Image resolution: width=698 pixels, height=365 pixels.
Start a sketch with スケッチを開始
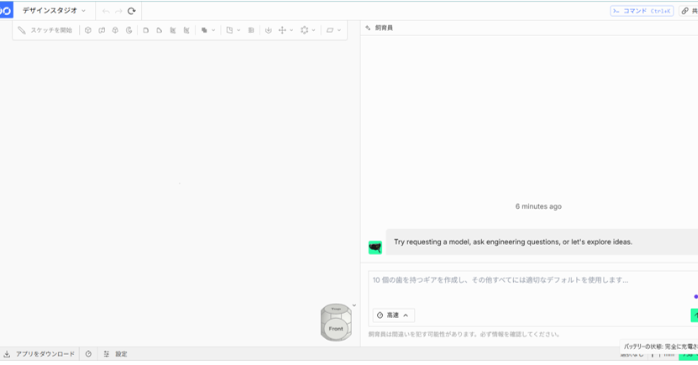click(x=45, y=30)
